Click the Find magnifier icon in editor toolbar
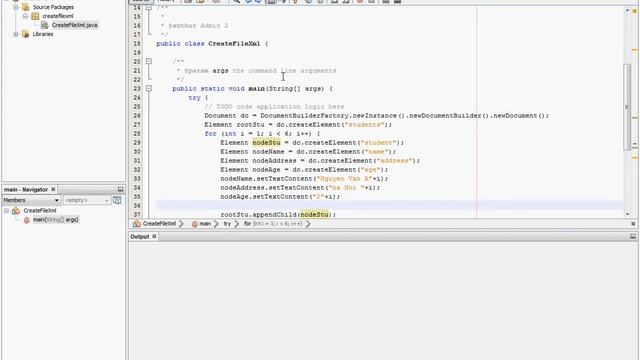This screenshot has width=640, height=360. [x=237, y=2]
